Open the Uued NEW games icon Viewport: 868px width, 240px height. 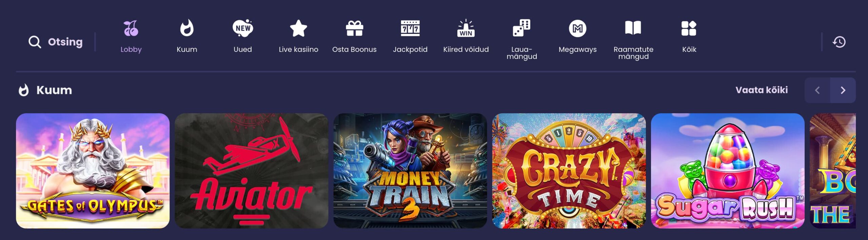pyautogui.click(x=243, y=28)
